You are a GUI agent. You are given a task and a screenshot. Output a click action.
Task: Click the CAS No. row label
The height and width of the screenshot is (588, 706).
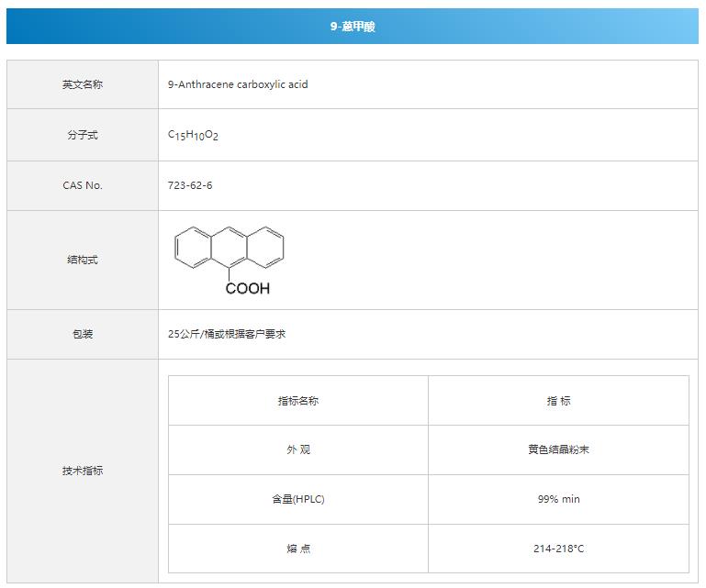pos(83,185)
